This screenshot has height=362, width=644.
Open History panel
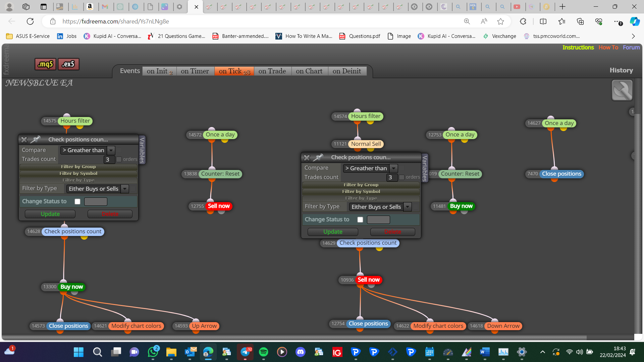(621, 70)
